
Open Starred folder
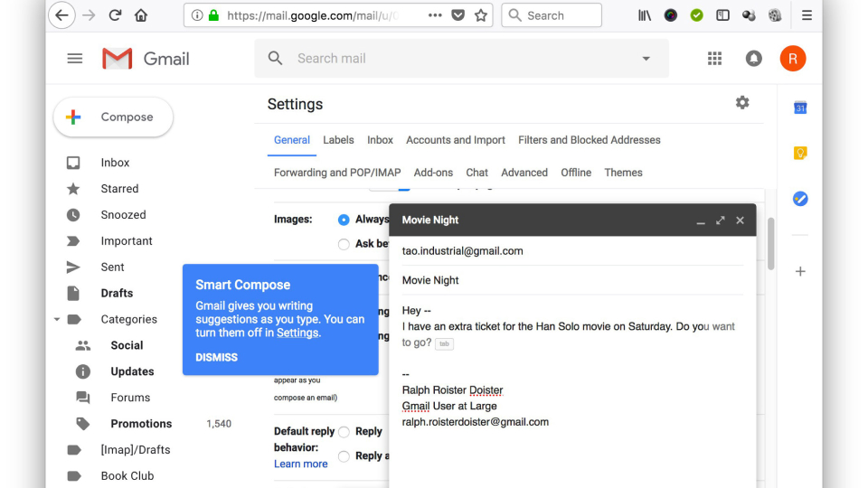[119, 189]
